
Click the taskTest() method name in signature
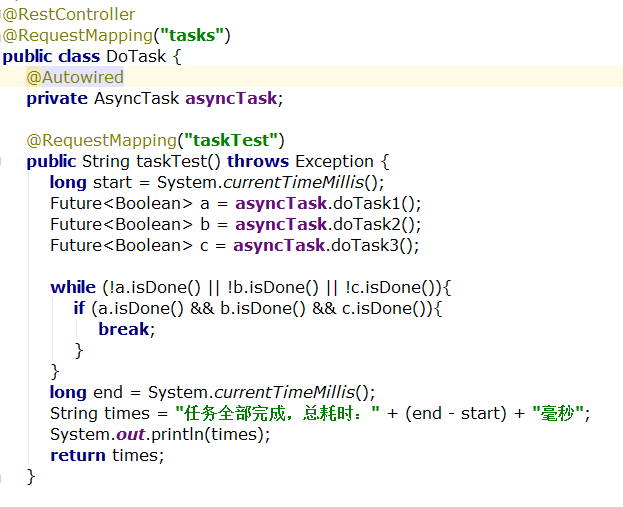point(178,161)
